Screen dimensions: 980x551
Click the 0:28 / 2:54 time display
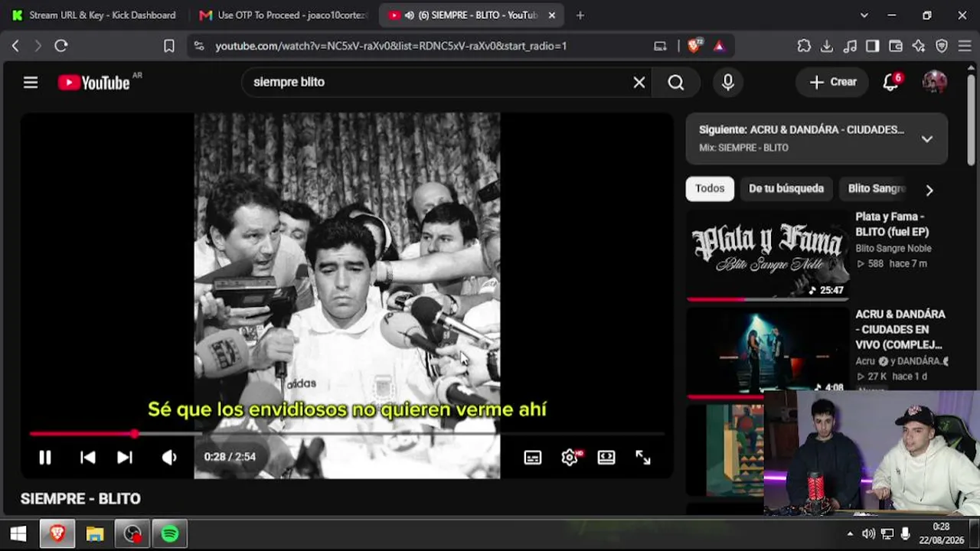point(230,457)
